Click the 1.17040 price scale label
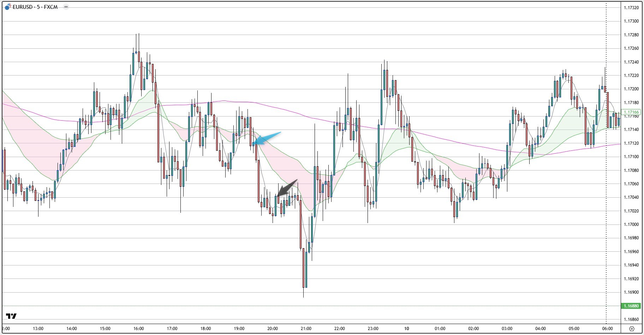 pyautogui.click(x=631, y=197)
